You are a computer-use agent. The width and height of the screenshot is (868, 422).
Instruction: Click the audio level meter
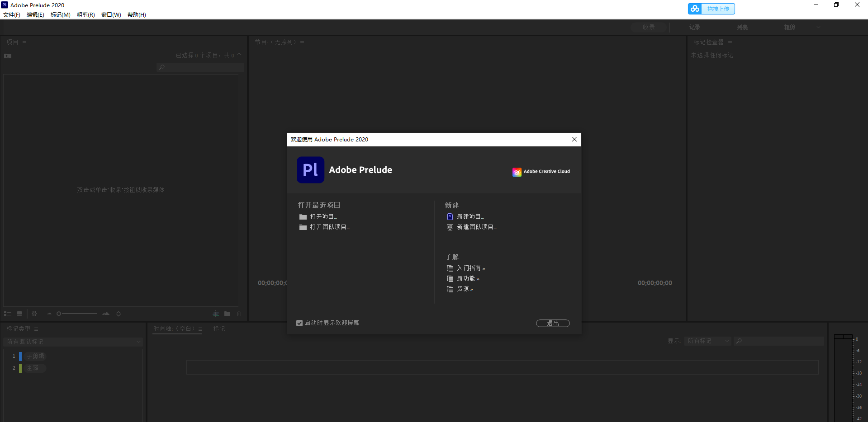843,378
